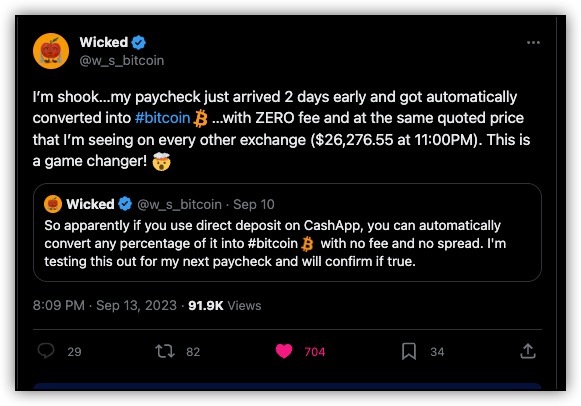Open Wicked's apple profile avatar
This screenshot has height=406, width=581.
[51, 51]
